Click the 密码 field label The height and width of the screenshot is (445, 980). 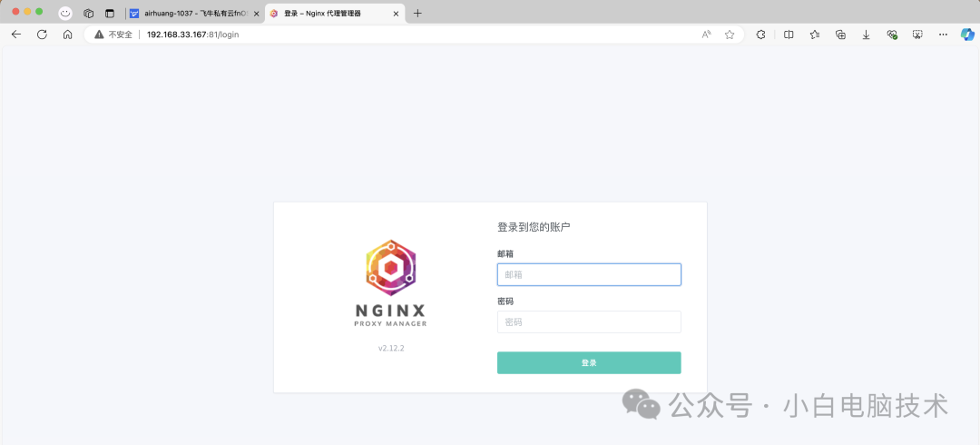(505, 301)
